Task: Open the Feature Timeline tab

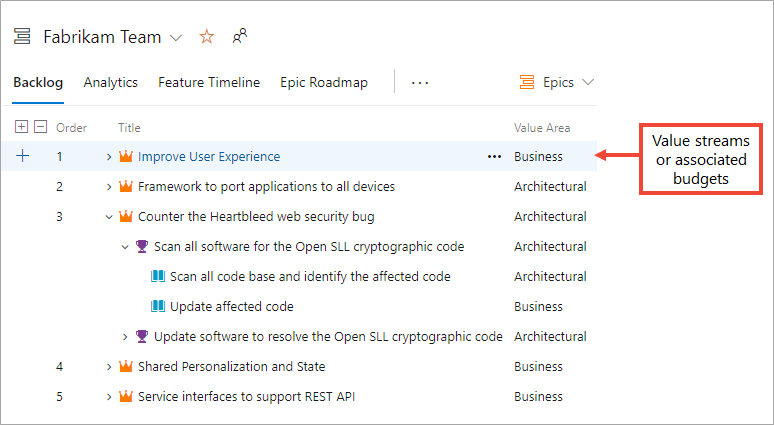Action: point(209,83)
